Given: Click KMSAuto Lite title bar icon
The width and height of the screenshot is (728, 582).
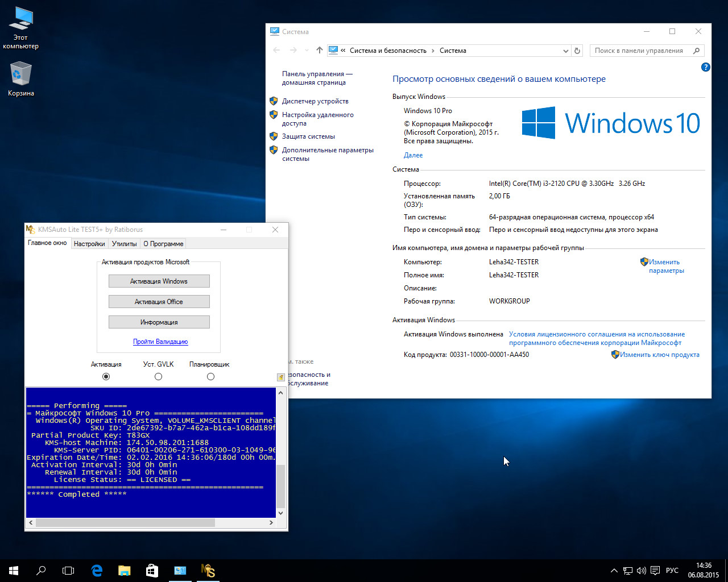Looking at the screenshot, I should pos(31,230).
